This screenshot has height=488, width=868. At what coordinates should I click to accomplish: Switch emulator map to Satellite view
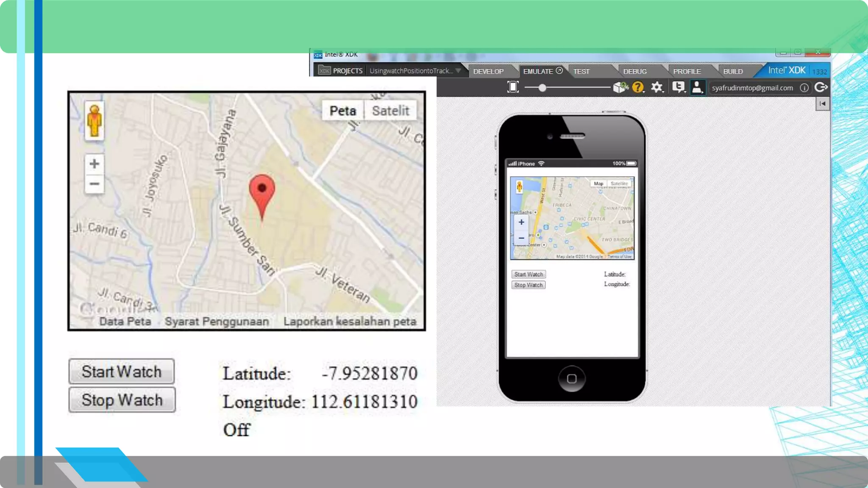tap(619, 184)
